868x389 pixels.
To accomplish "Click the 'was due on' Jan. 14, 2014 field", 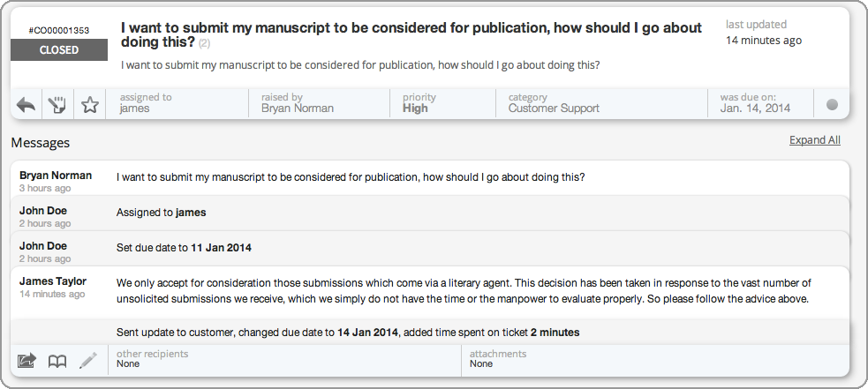I will point(760,103).
